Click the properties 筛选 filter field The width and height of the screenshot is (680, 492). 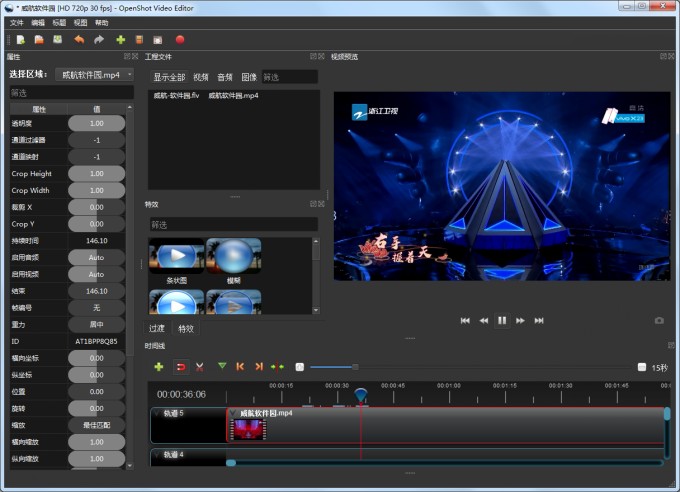pyautogui.click(x=72, y=93)
